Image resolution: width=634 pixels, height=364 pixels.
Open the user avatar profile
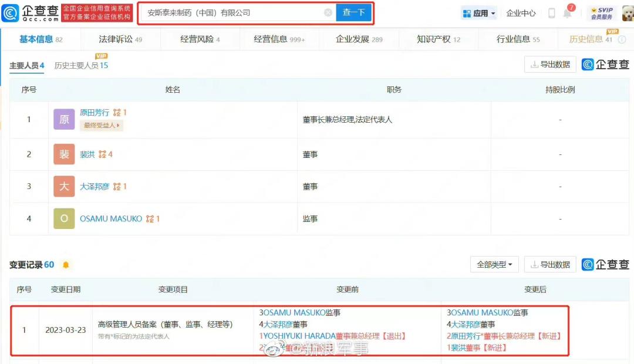click(x=627, y=13)
